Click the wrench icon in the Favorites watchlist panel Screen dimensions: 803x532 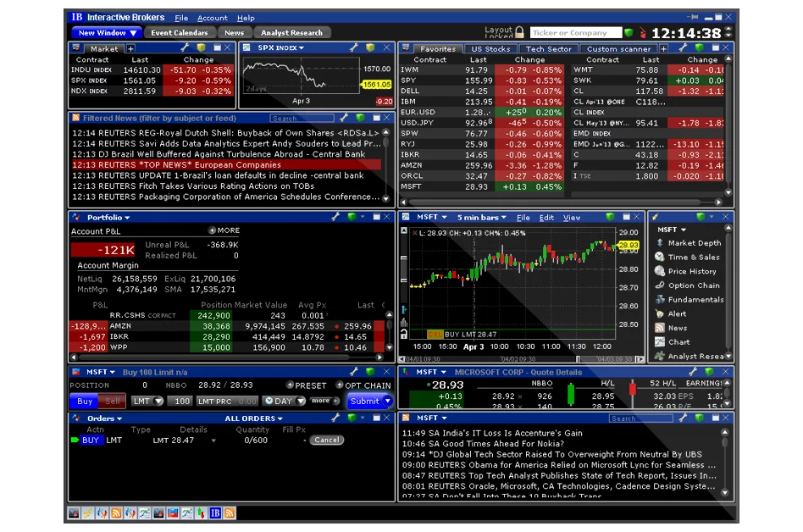[684, 47]
